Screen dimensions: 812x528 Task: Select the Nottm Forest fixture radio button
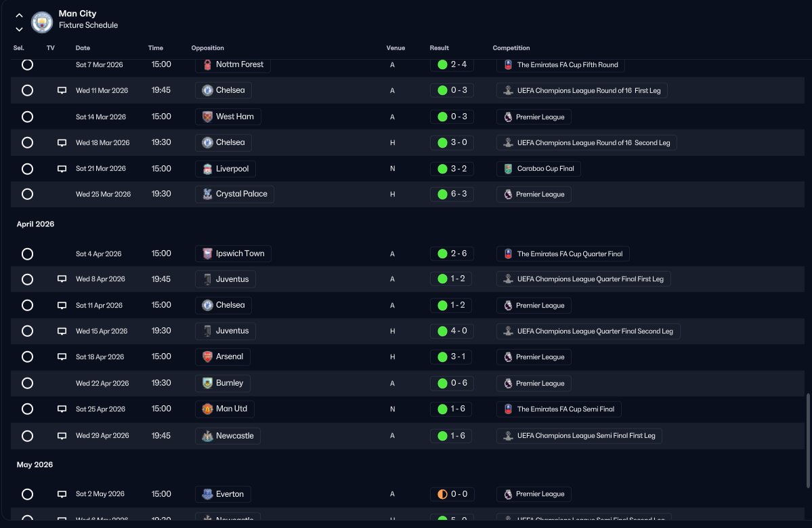click(x=28, y=65)
